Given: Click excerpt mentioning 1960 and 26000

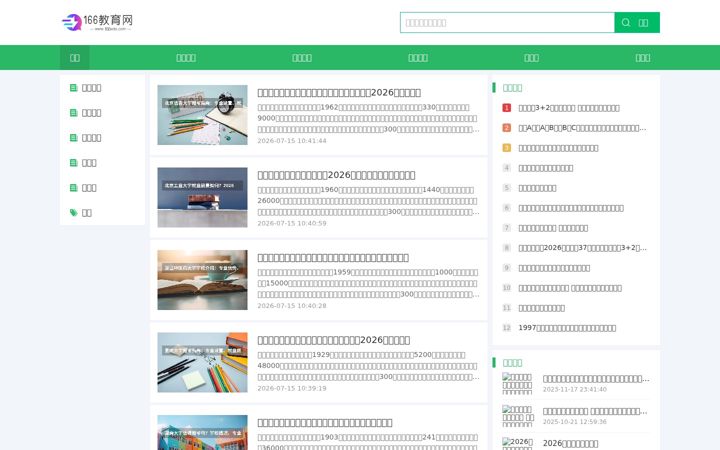Looking at the screenshot, I should pos(368,201).
